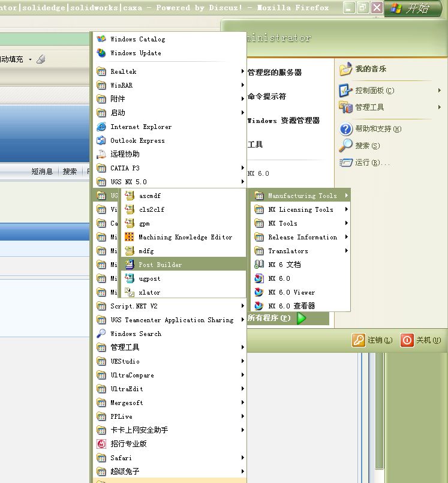The height and width of the screenshot is (483, 448).
Task: Click the Firefox vertical scrollbar thumb
Action: (380, 411)
